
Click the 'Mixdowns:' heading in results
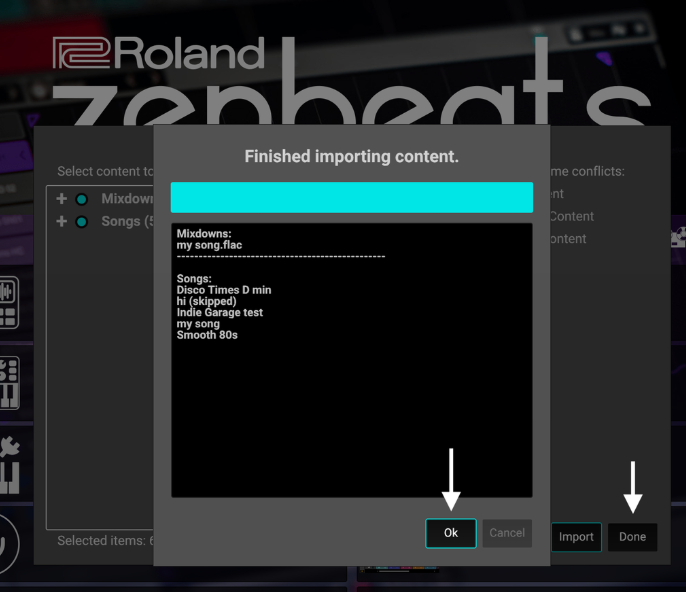[x=204, y=234]
